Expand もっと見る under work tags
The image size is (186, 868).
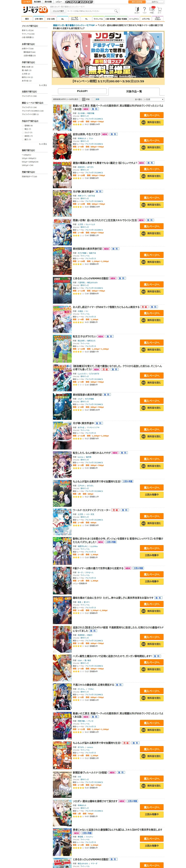pyautogui.click(x=43, y=144)
